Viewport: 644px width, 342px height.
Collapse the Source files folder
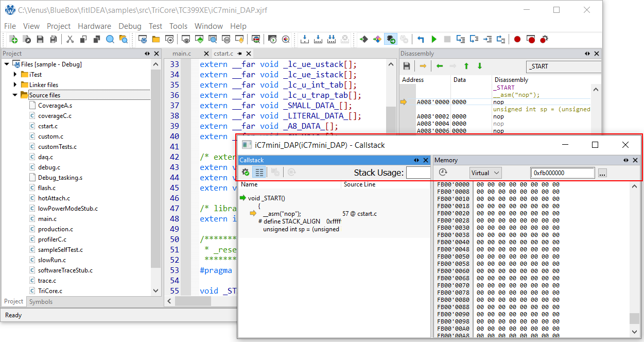coord(15,95)
